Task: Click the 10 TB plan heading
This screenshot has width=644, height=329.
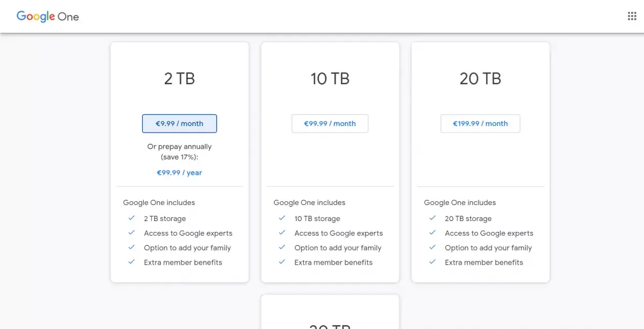Action: point(330,79)
